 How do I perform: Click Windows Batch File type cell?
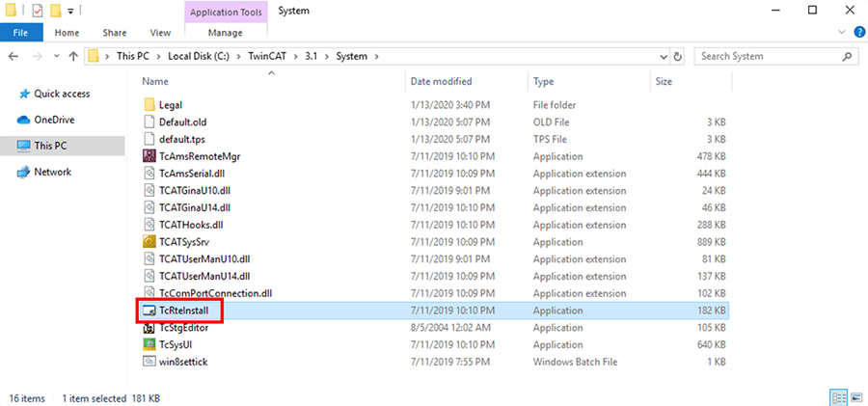click(575, 363)
